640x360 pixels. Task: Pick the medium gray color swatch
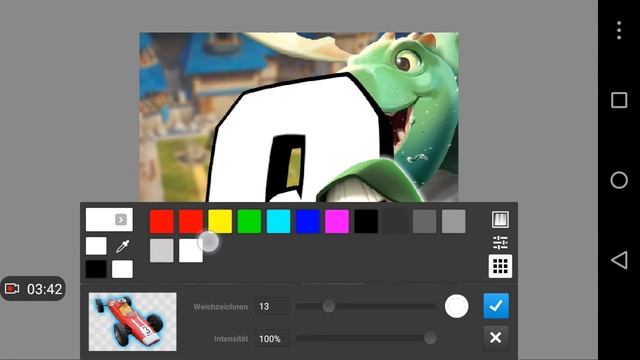click(x=424, y=222)
